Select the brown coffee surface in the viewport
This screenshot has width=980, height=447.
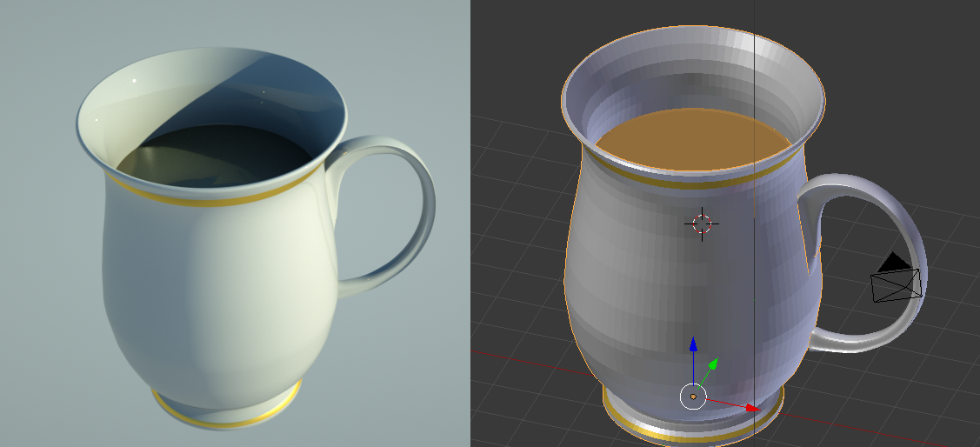[x=692, y=138]
